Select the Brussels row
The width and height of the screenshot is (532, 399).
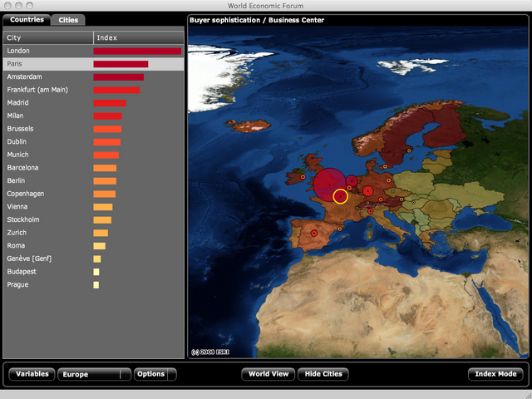(x=94, y=129)
